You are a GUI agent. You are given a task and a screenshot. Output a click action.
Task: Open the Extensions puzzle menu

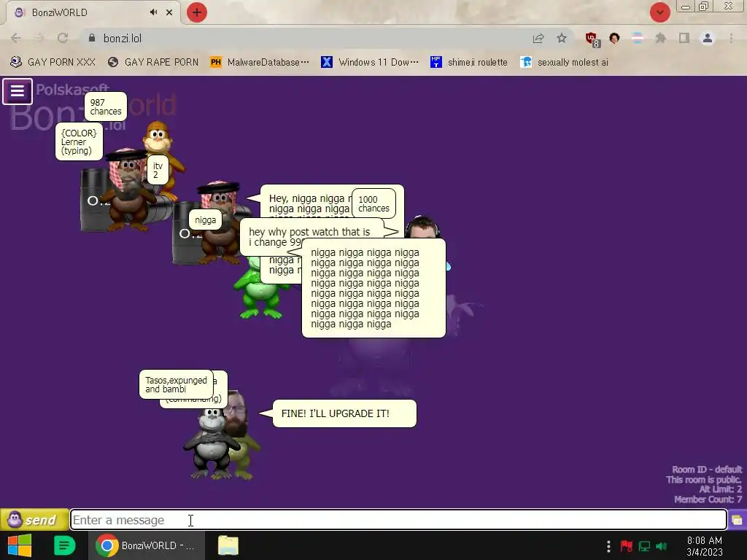coord(660,38)
